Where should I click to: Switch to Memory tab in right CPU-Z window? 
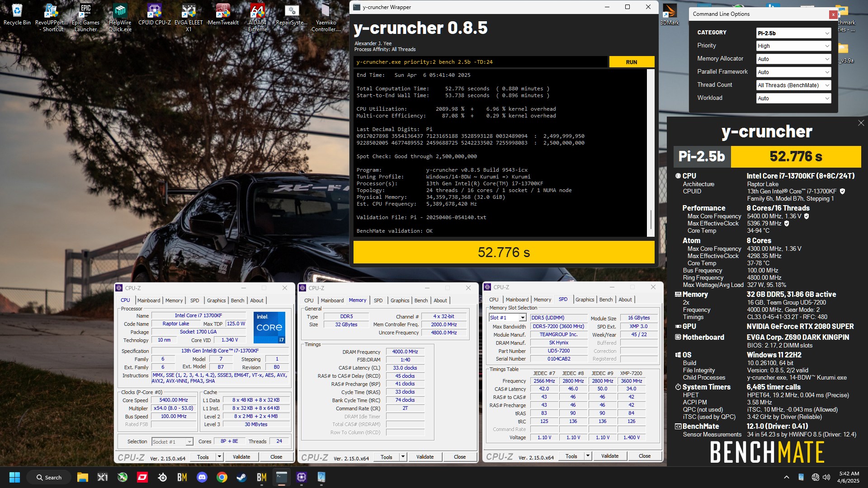pyautogui.click(x=542, y=300)
